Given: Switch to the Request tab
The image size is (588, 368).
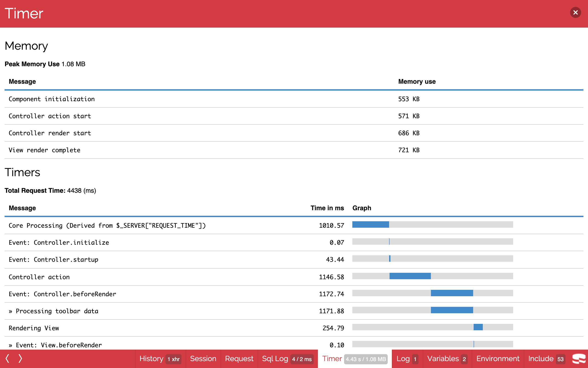Looking at the screenshot, I should [239, 359].
